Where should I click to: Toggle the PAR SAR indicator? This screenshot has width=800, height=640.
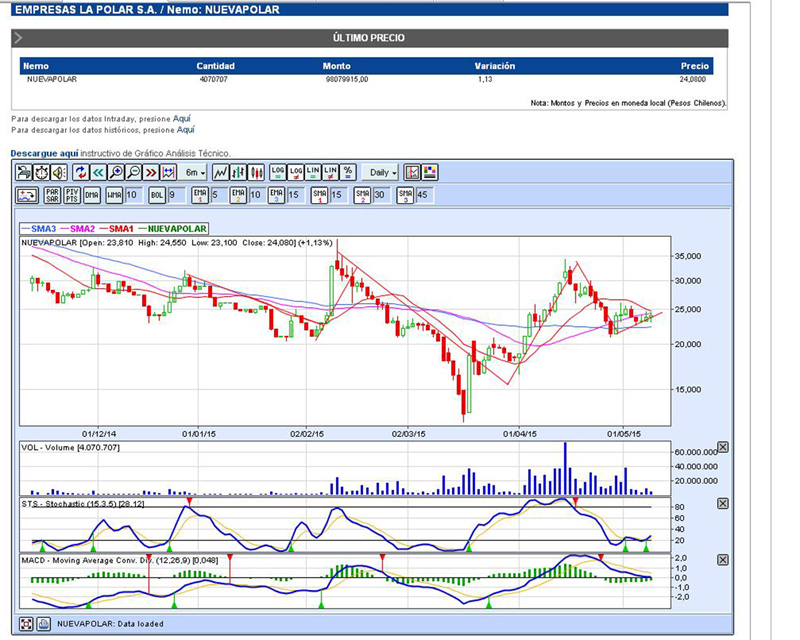(53, 195)
